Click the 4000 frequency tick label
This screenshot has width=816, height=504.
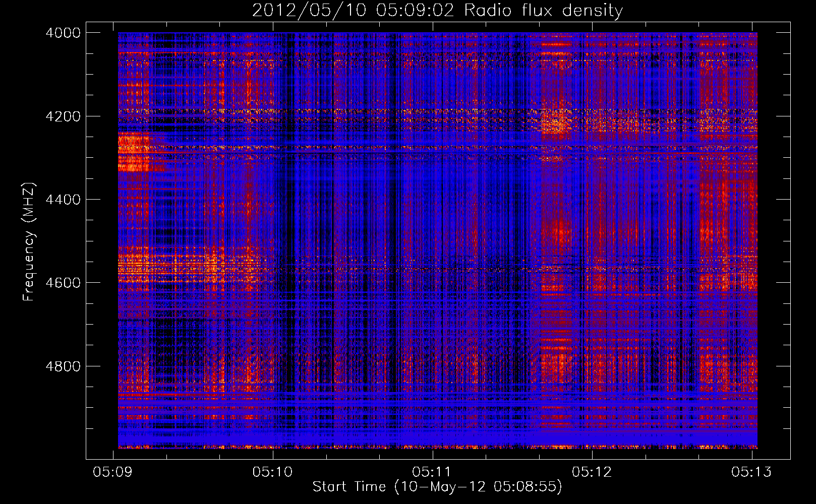click(63, 33)
